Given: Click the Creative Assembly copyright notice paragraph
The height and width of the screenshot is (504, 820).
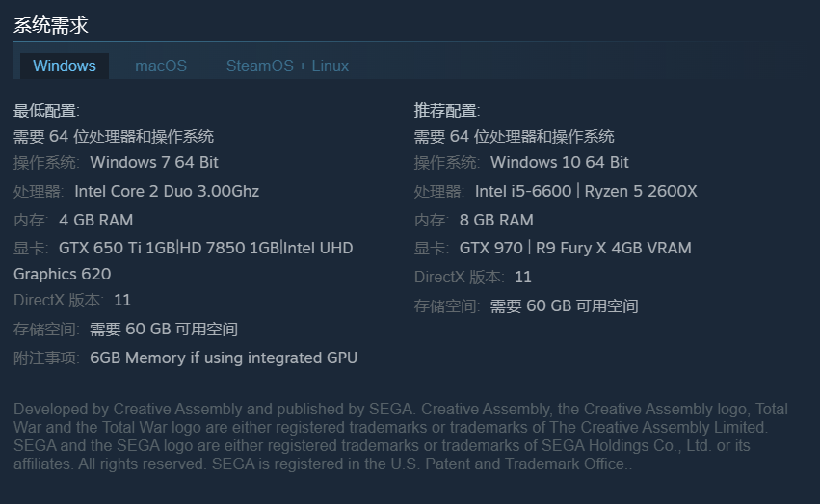Looking at the screenshot, I should [x=401, y=437].
